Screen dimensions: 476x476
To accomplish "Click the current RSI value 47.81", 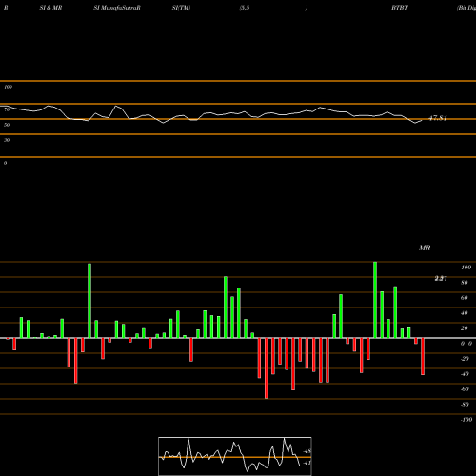I will point(438,118).
